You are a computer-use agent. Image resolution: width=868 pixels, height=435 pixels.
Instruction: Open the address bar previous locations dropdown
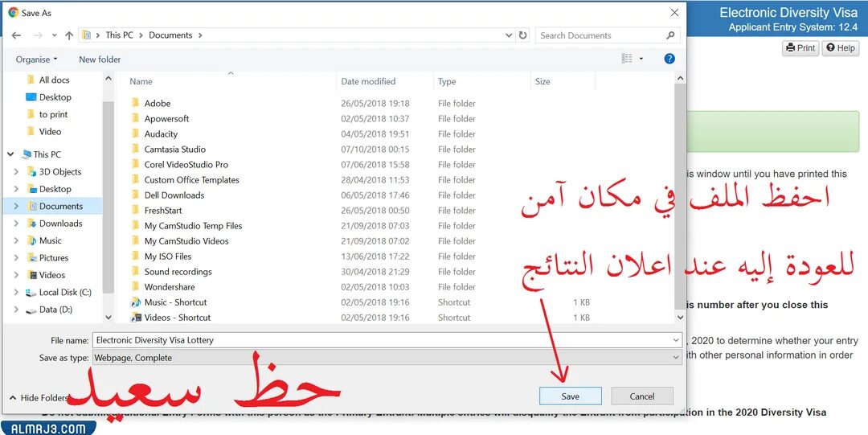coord(510,35)
